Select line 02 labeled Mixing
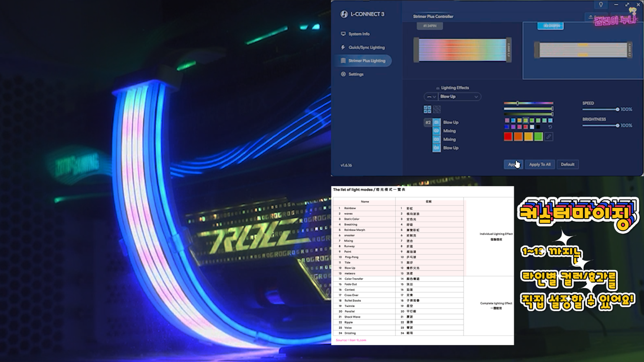The width and height of the screenshot is (644, 362). pos(436,131)
